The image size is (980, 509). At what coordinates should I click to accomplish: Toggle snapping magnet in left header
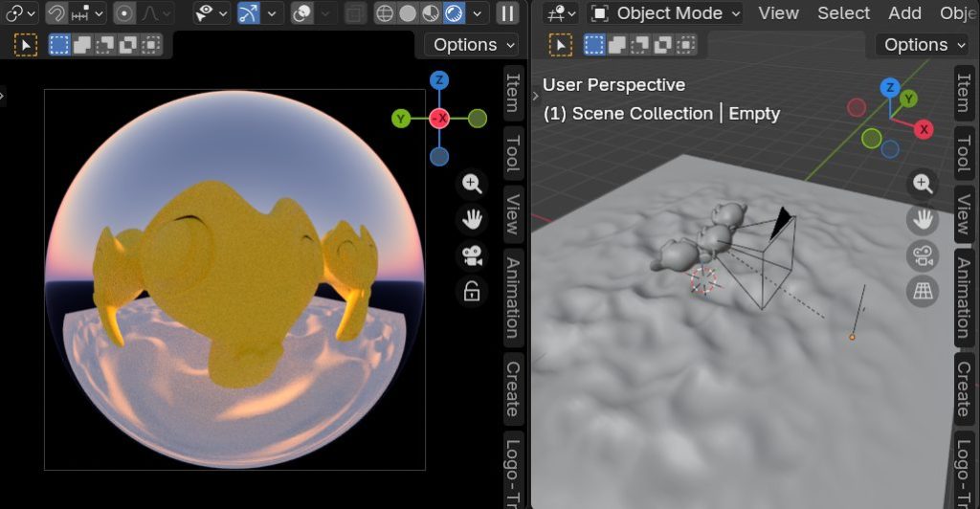pyautogui.click(x=56, y=13)
